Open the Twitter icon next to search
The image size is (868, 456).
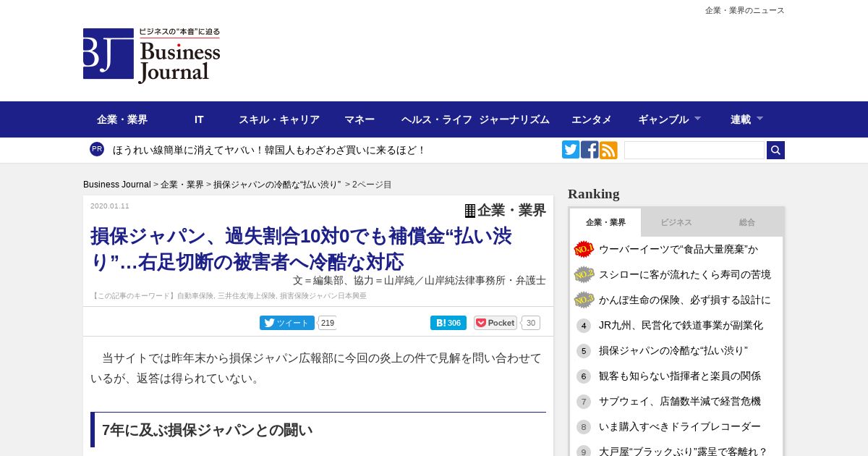571,150
